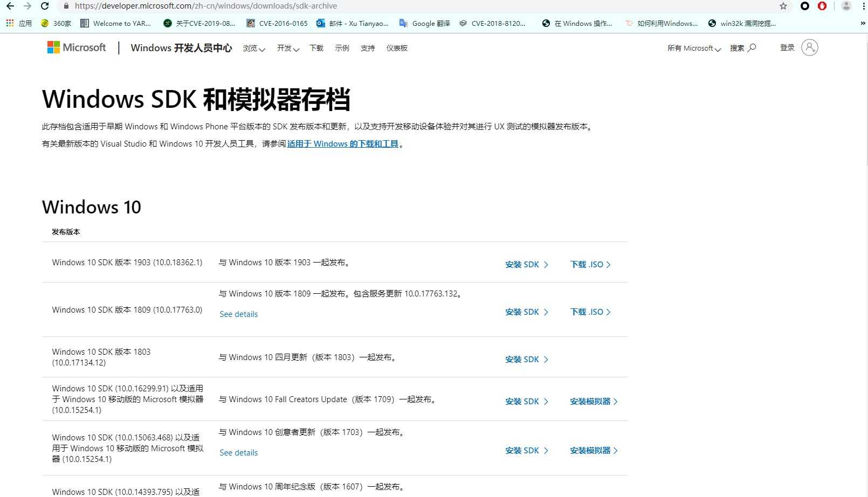The image size is (868, 497).
Task: Click 下载 .ISO for version 1903
Action: [590, 265]
